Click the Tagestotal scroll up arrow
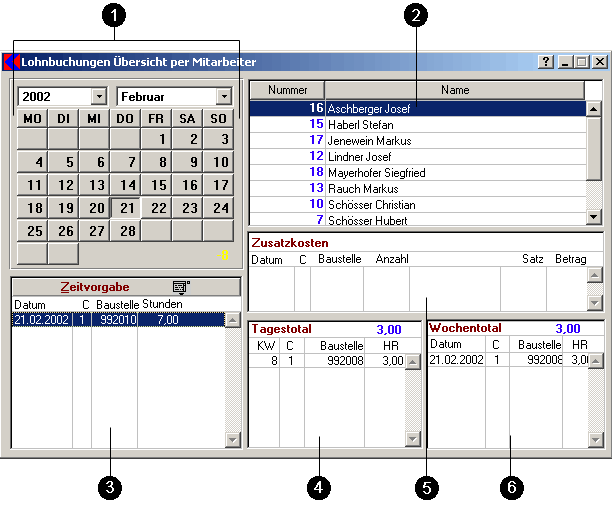 coord(411,362)
